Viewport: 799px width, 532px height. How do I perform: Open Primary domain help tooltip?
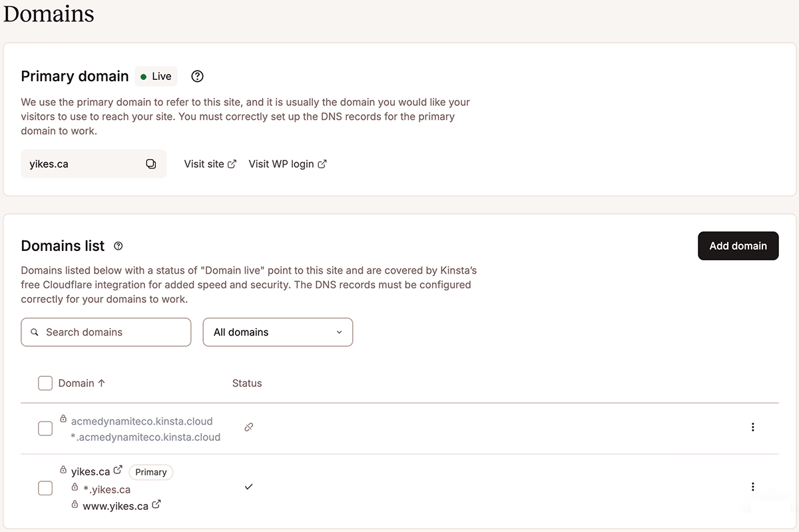[x=197, y=77]
